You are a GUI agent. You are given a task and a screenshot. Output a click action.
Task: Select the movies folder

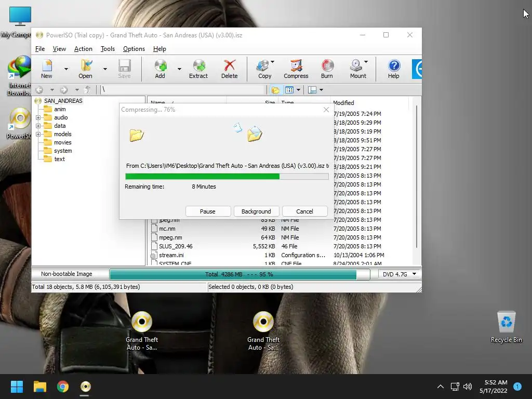tap(63, 142)
